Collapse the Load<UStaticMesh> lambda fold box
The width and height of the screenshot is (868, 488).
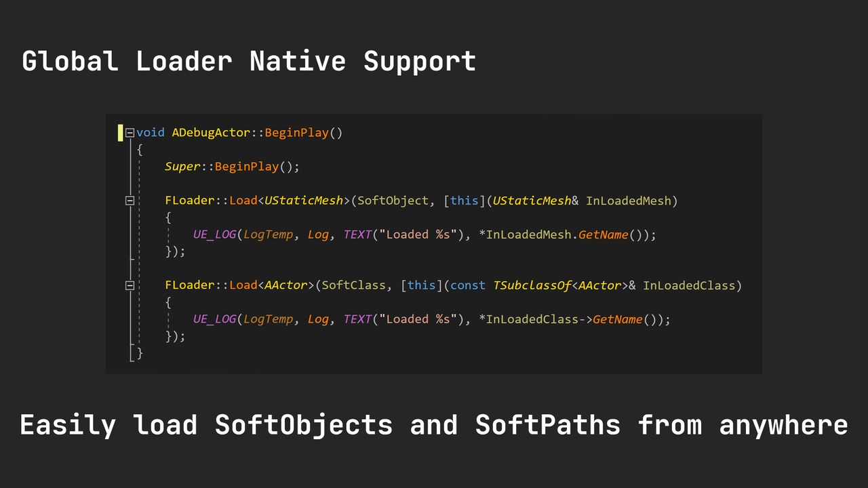click(x=130, y=201)
